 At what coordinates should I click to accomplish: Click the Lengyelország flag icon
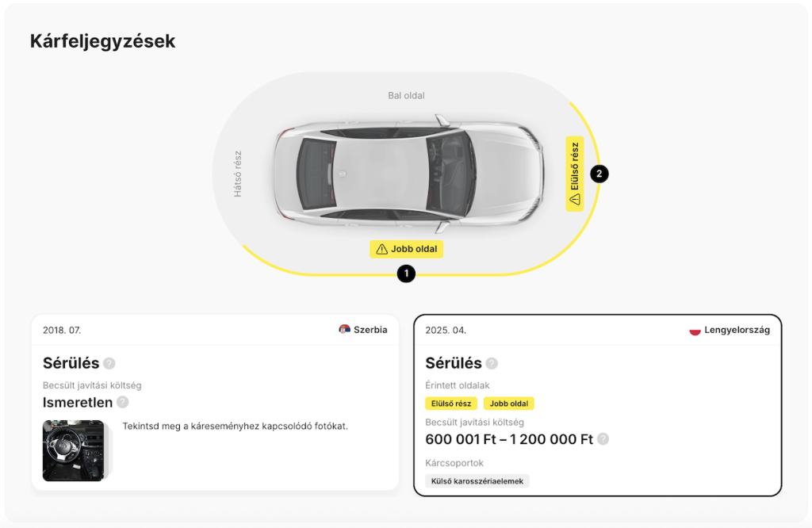tap(696, 330)
